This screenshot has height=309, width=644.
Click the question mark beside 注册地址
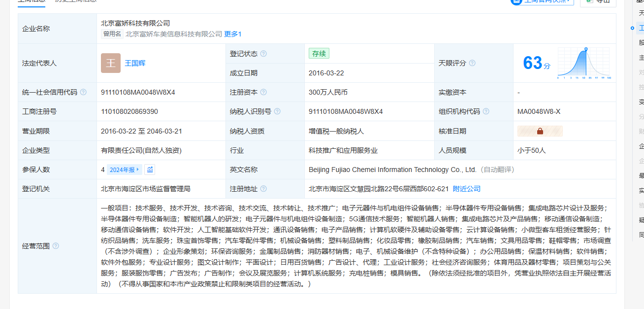(x=263, y=189)
